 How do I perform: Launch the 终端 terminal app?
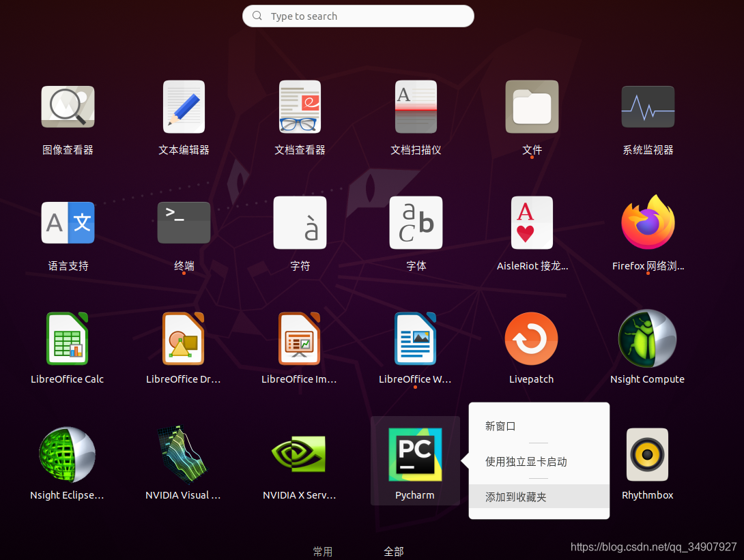(x=184, y=222)
